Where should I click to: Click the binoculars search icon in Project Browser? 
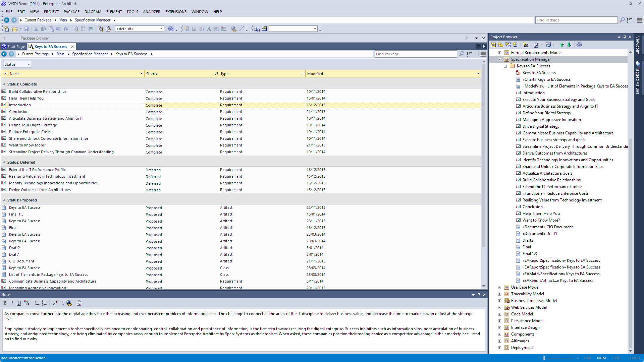point(526,45)
